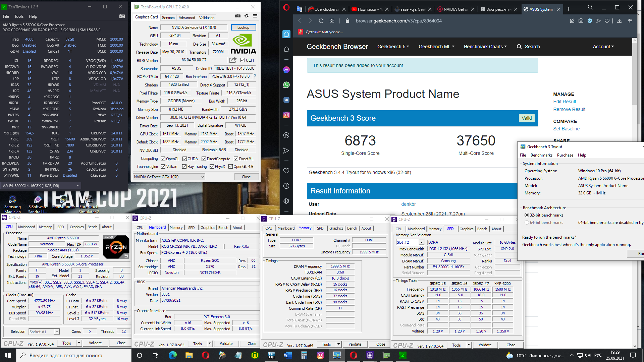
Task: Toggle UEFI checkbox in GPU-Z
Action: [x=243, y=60]
